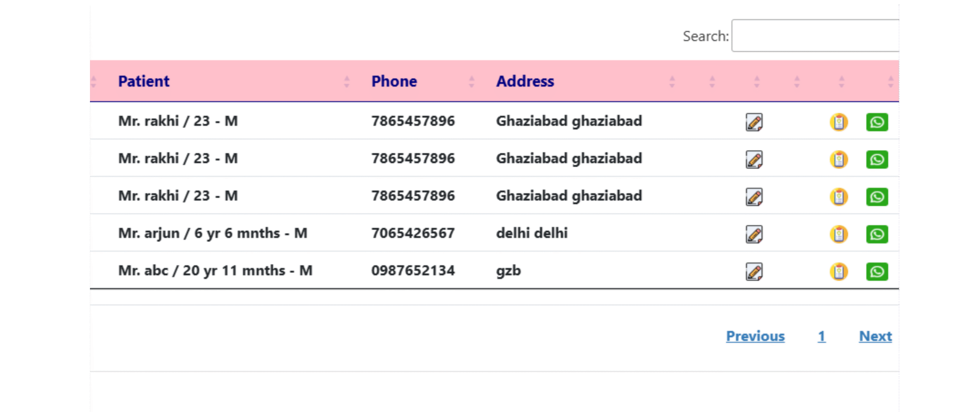Click the edit icon in third rakhi row

[x=754, y=197]
